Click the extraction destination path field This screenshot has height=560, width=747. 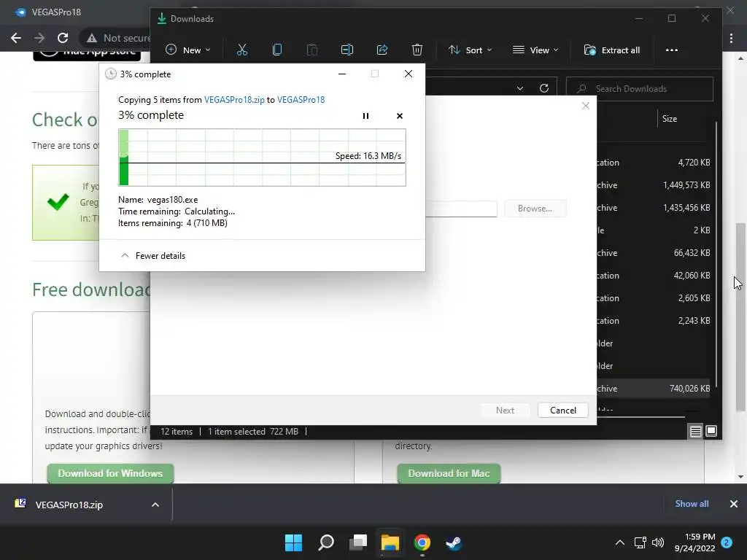tap(461, 209)
